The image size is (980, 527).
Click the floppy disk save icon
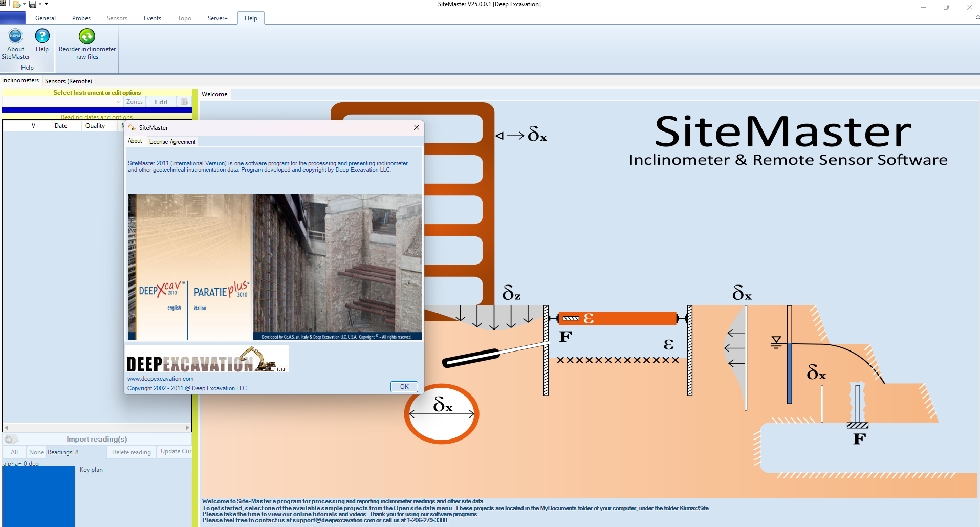click(33, 4)
